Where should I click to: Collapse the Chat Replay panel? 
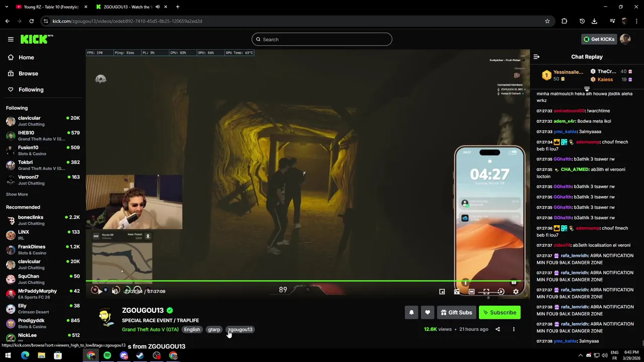coord(536,57)
